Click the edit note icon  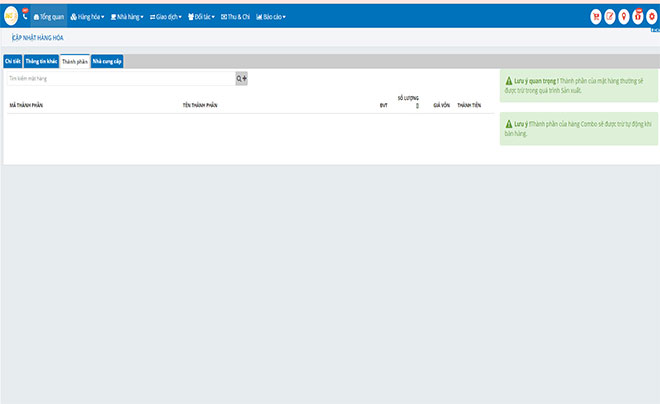tap(610, 16)
